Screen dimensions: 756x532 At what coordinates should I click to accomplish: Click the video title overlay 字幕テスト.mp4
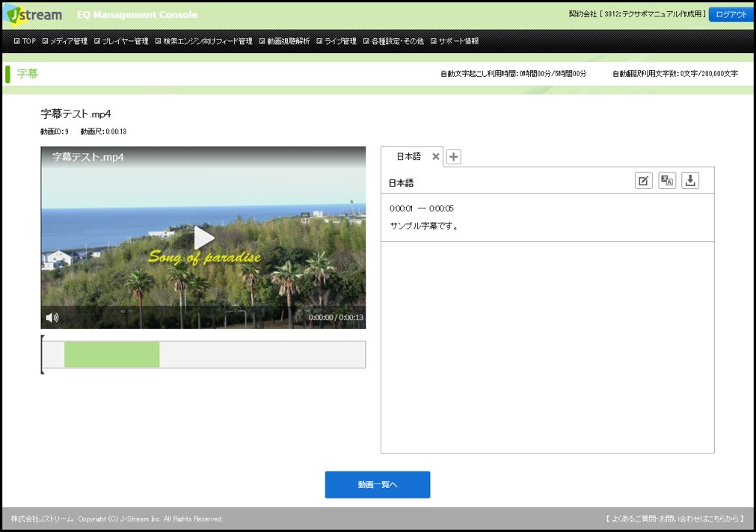[87, 157]
